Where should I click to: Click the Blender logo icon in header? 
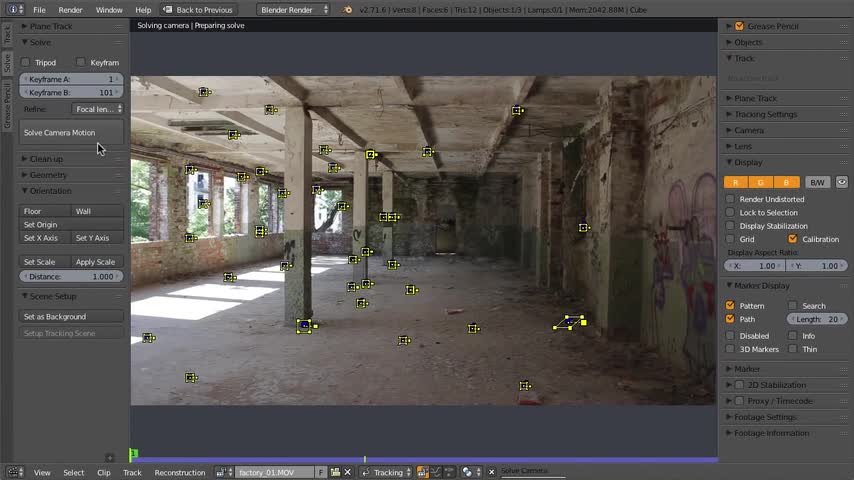347,10
